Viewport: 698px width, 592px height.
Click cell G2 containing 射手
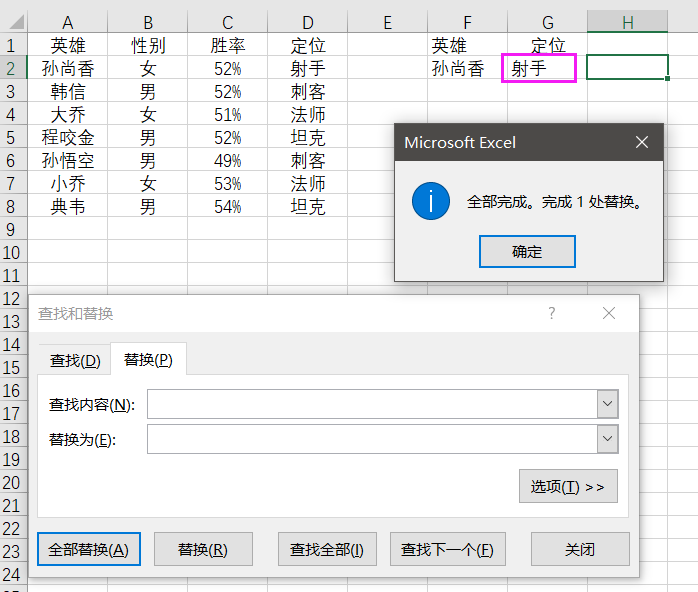[548, 68]
